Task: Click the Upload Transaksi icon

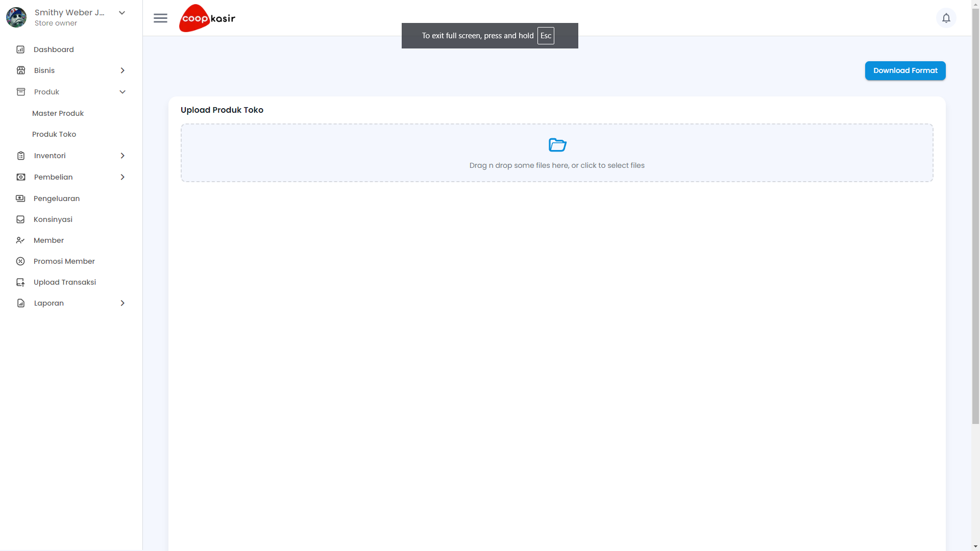Action: [x=20, y=282]
